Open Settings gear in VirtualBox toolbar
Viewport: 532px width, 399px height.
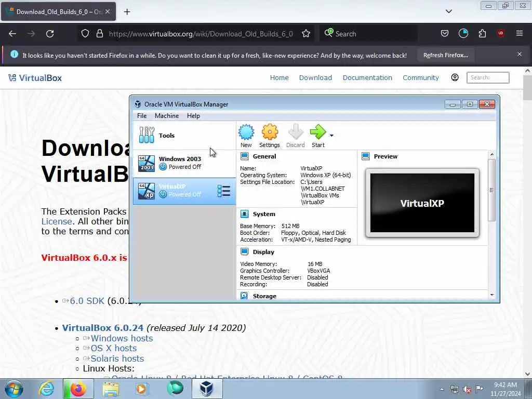point(270,136)
